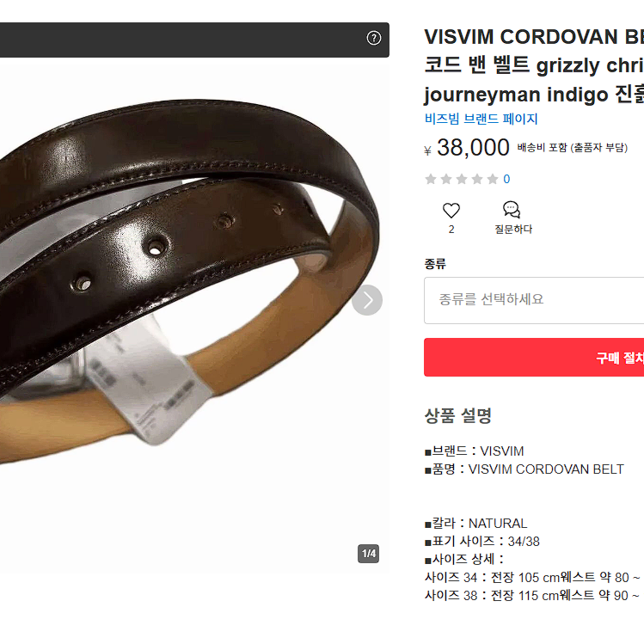
Task: Click the dark banner bar above image
Action: click(x=194, y=40)
